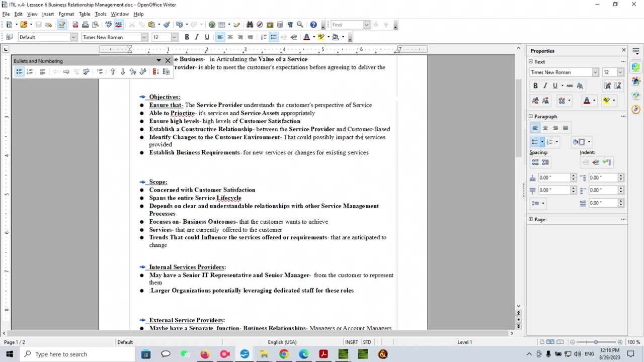Open the Edit menu
The height and width of the screenshot is (362, 644).
18,14
